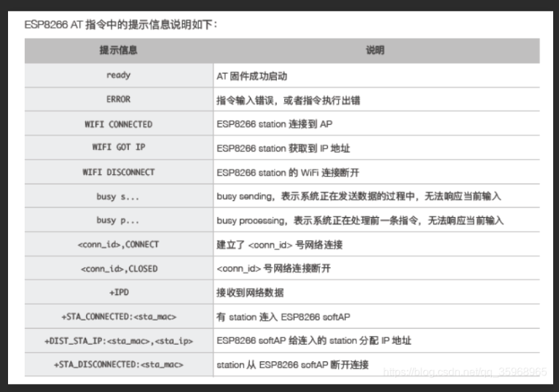Click '指令输入错误，或者指令执行出错' description
Screen dimensions: 559x392
tap(288, 100)
